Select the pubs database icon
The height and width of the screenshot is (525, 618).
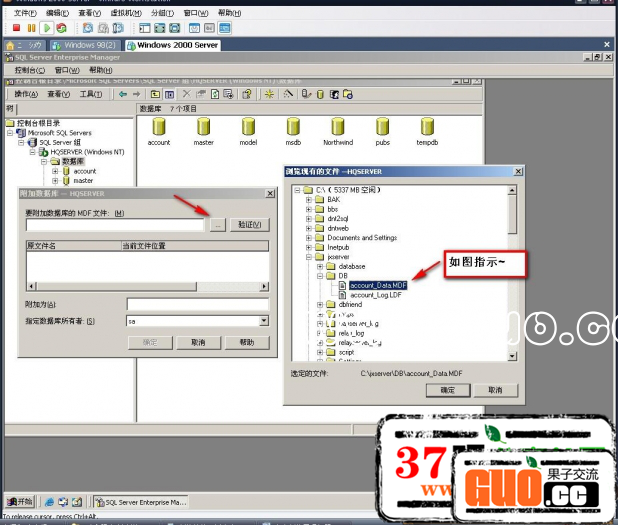383,129
